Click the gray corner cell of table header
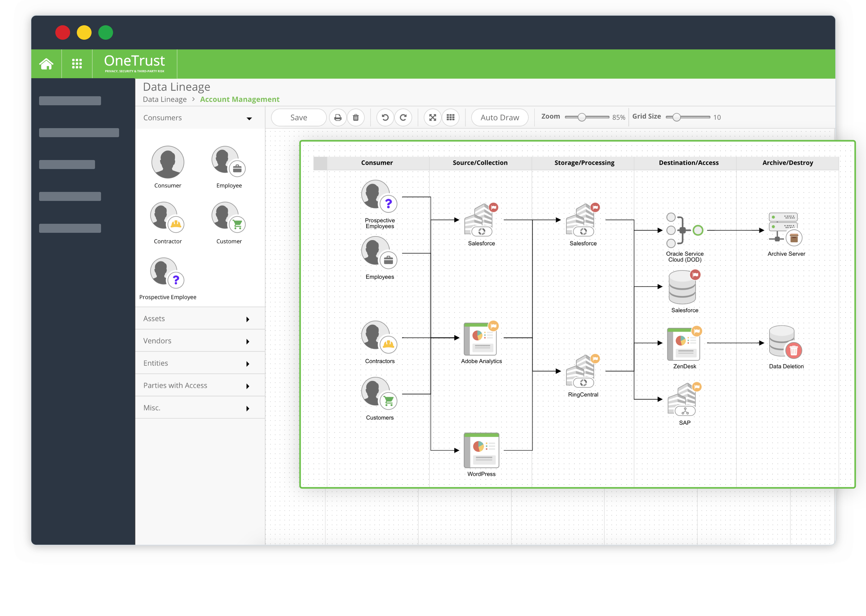866x616 pixels. pos(320,163)
